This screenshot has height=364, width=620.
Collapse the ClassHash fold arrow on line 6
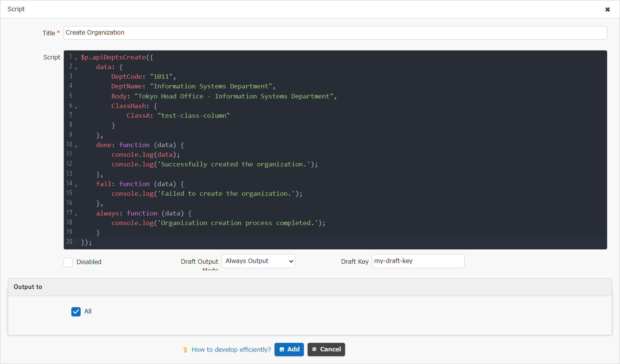point(76,107)
